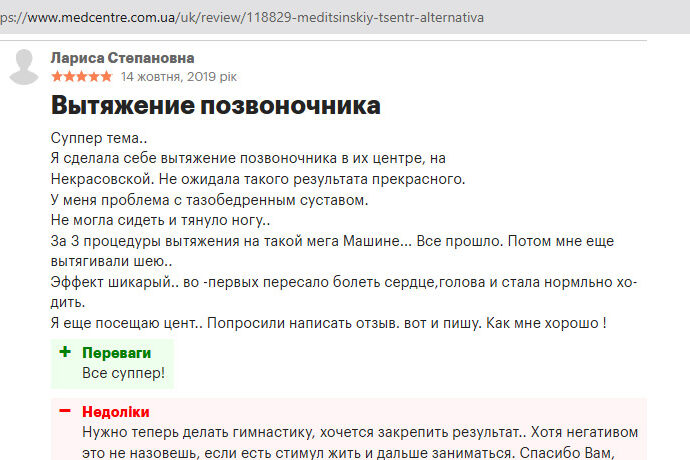Click the first orange rating star
This screenshot has width=690, height=460.
pyautogui.click(x=56, y=76)
